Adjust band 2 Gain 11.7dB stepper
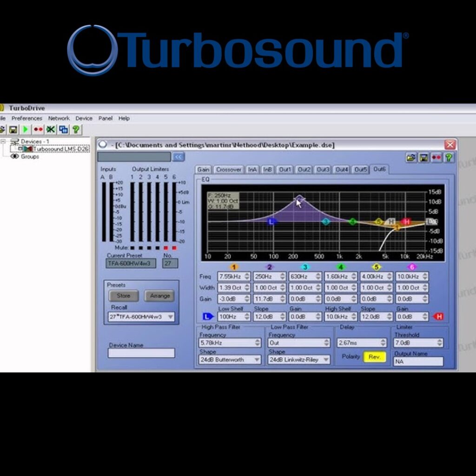This screenshot has height=476, width=476. click(283, 299)
